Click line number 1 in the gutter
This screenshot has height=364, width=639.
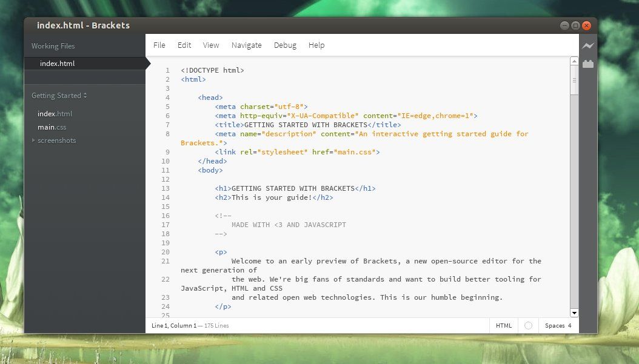167,70
